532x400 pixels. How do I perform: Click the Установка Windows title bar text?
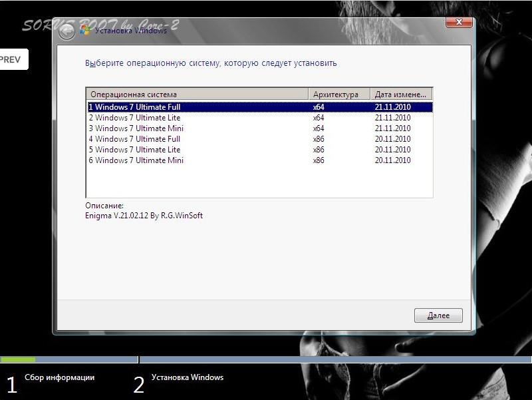tap(130, 31)
